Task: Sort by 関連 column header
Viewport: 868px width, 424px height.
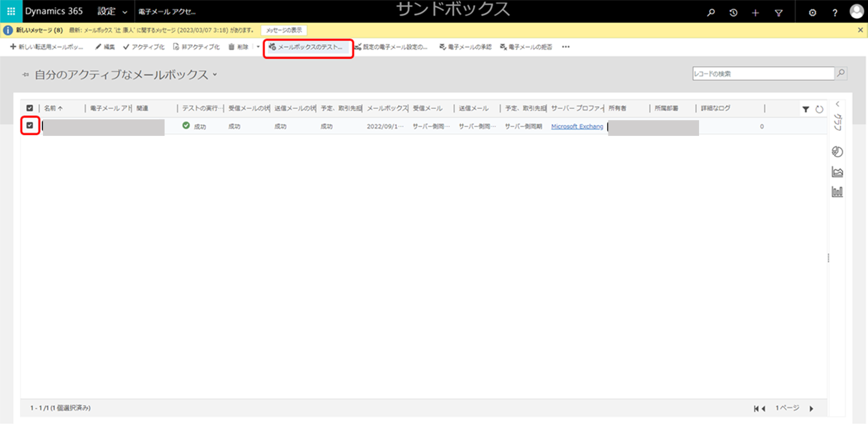Action: 142,108
